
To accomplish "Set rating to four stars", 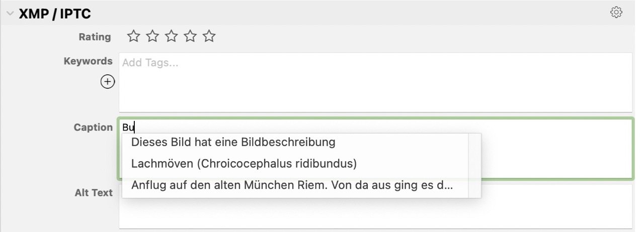I will pyautogui.click(x=190, y=36).
